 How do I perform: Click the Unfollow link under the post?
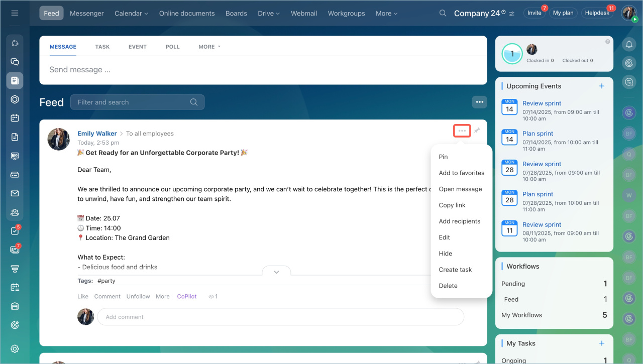pyautogui.click(x=138, y=296)
